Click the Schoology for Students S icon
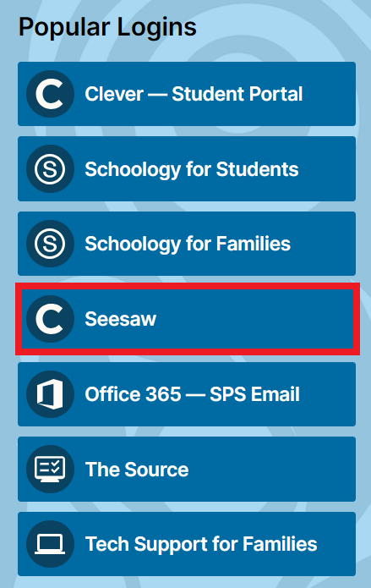371x588 pixels. (x=50, y=168)
